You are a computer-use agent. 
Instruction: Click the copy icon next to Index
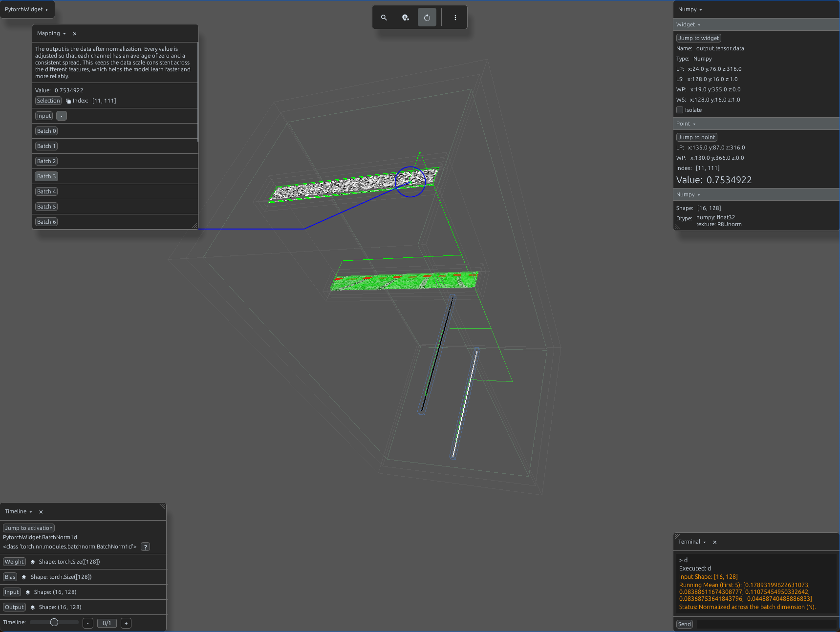click(x=68, y=101)
